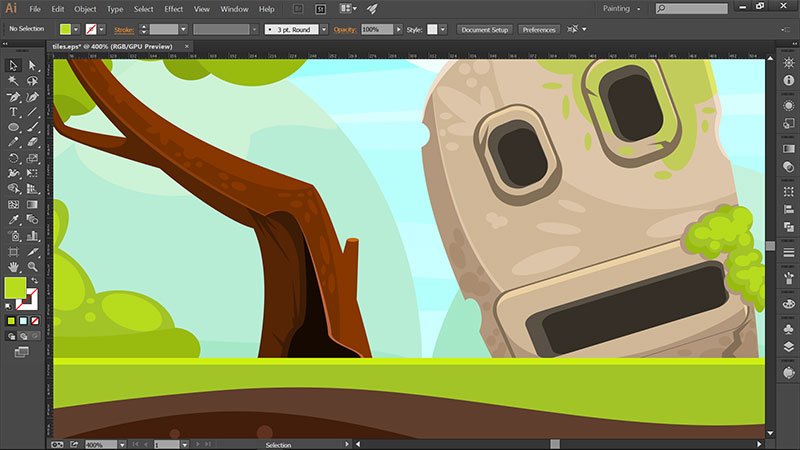Select the Symbol Sprayer tool
Viewport: 800px width, 450px height.
tap(13, 236)
